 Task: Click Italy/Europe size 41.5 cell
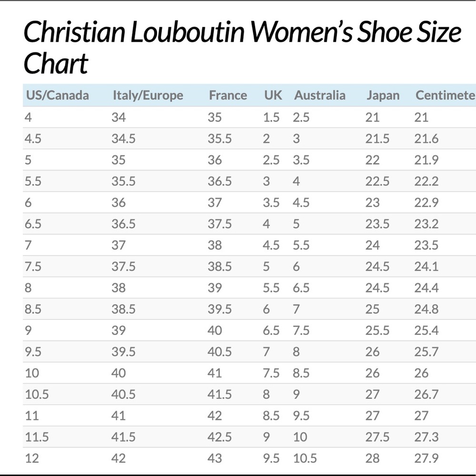click(123, 437)
